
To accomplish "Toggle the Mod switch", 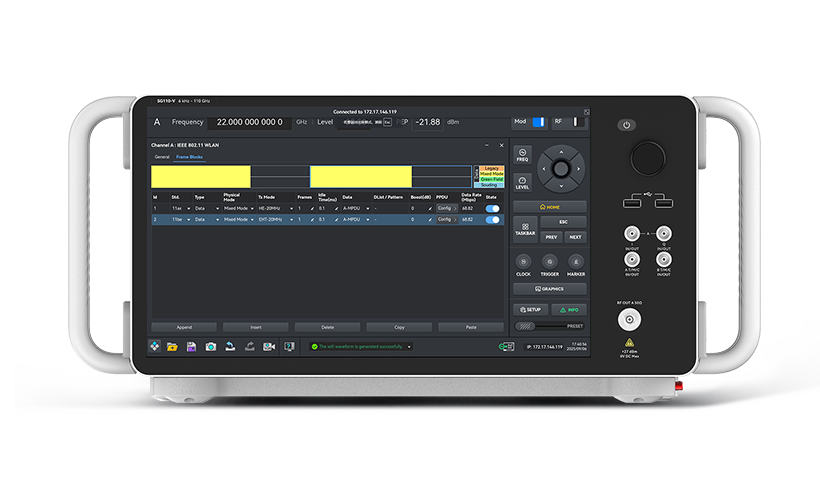I will [538, 122].
